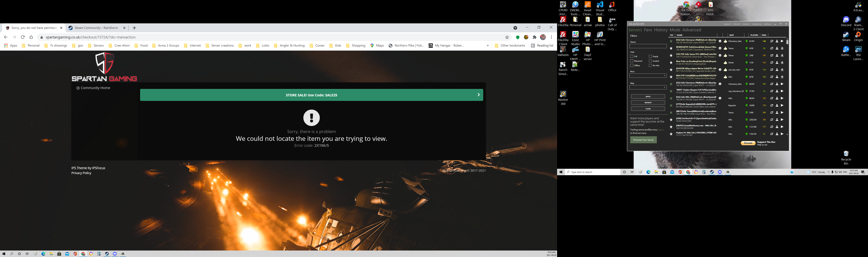The image size is (868, 257).
Task: Play button for first SG Exile Chernarus server
Action: [x=782, y=41]
